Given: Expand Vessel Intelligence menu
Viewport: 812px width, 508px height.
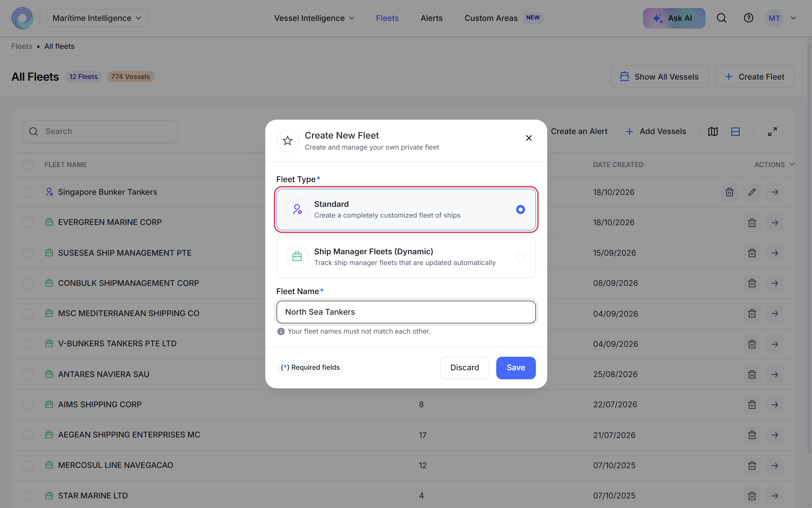Looking at the screenshot, I should pyautogui.click(x=314, y=18).
